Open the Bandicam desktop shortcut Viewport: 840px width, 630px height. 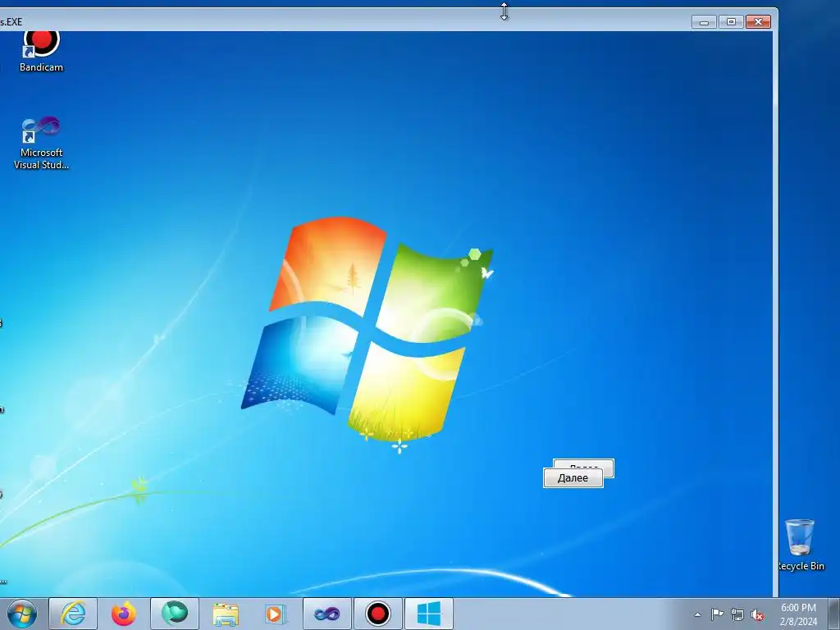[x=41, y=51]
